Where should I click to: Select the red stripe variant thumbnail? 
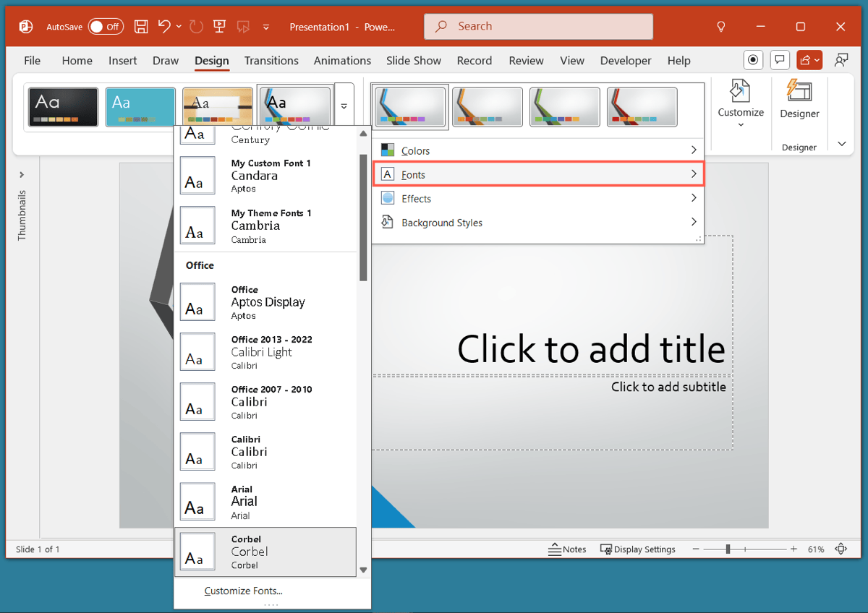click(642, 107)
